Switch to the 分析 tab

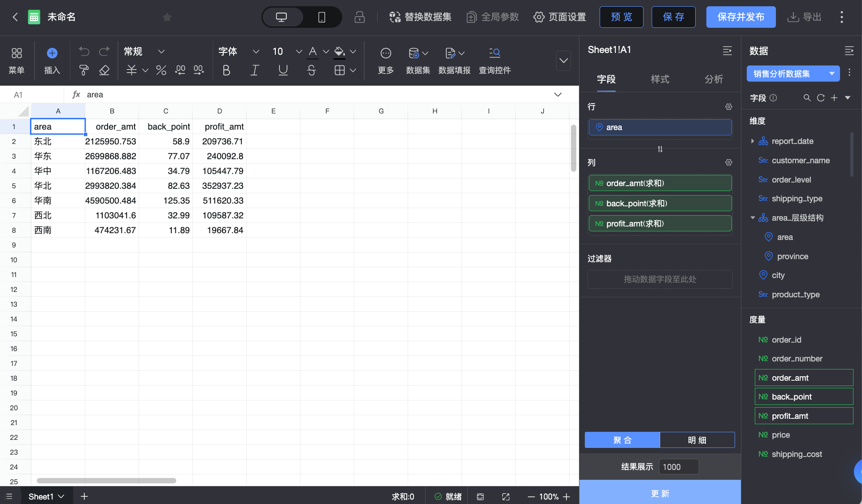coord(714,79)
